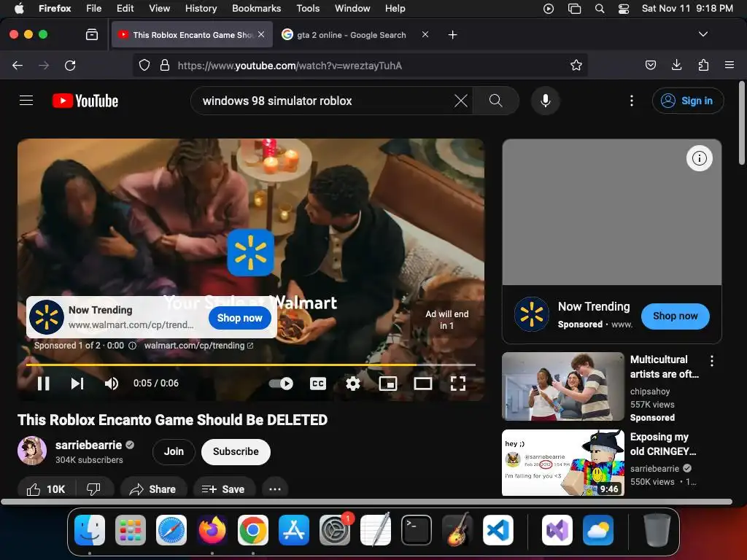Switch to gta 2 online Google tab
The height and width of the screenshot is (560, 747).
pyautogui.click(x=351, y=35)
